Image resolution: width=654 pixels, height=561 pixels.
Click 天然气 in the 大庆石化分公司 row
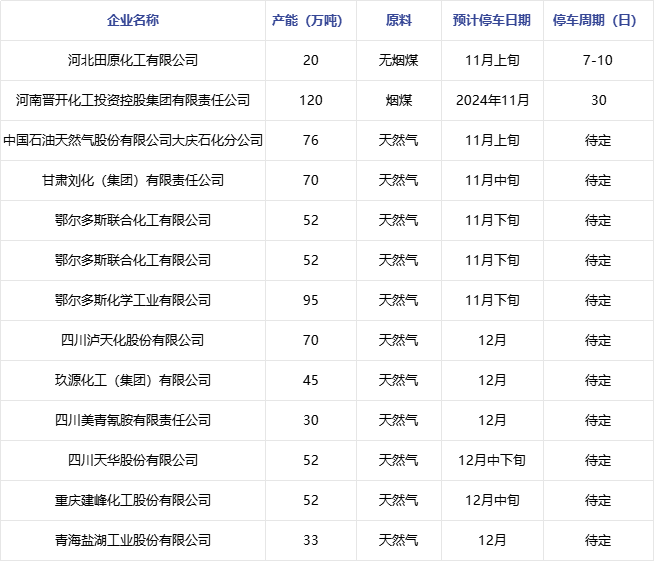[398, 140]
